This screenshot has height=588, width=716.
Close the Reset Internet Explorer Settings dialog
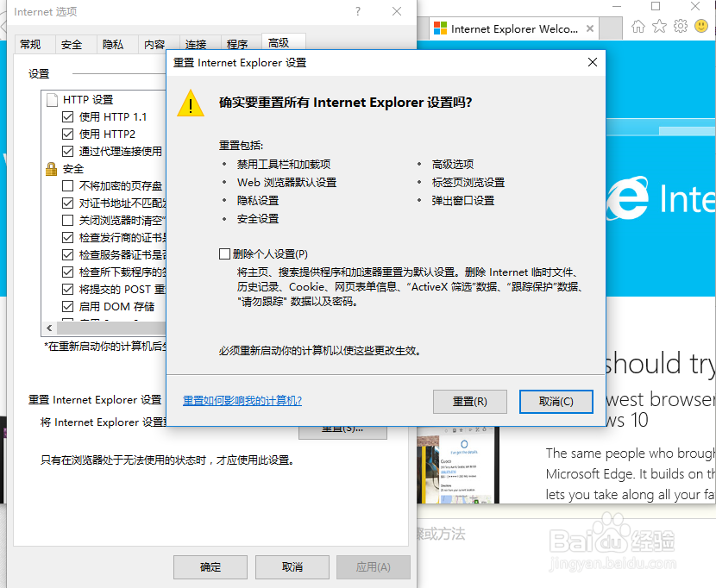click(593, 62)
